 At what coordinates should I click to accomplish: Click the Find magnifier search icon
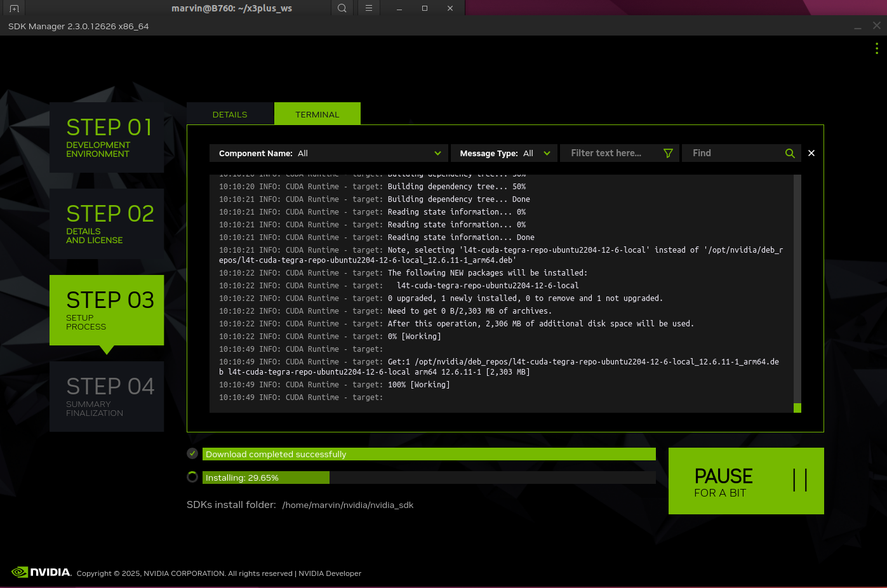790,153
